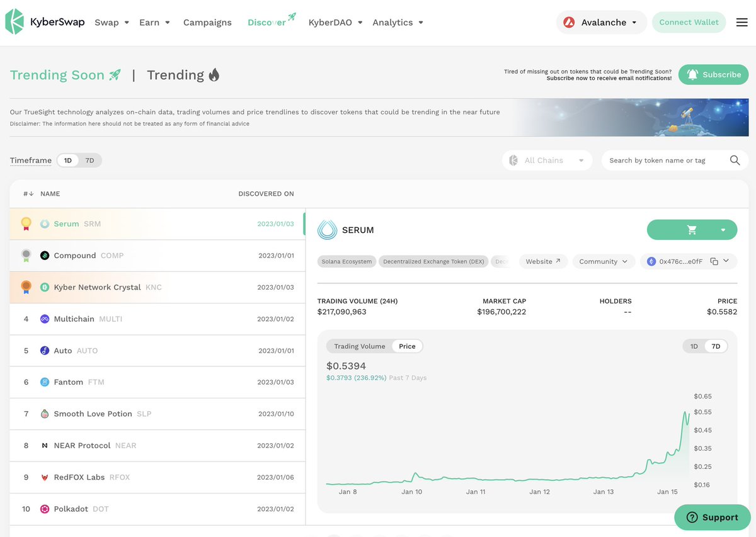Click the Decentralized Exchange Token (DEX) tag
Viewport: 756px width, 537px height.
(x=433, y=261)
